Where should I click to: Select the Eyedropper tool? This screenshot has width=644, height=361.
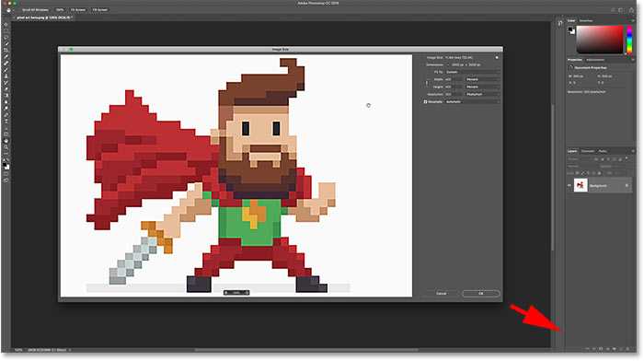click(6, 57)
